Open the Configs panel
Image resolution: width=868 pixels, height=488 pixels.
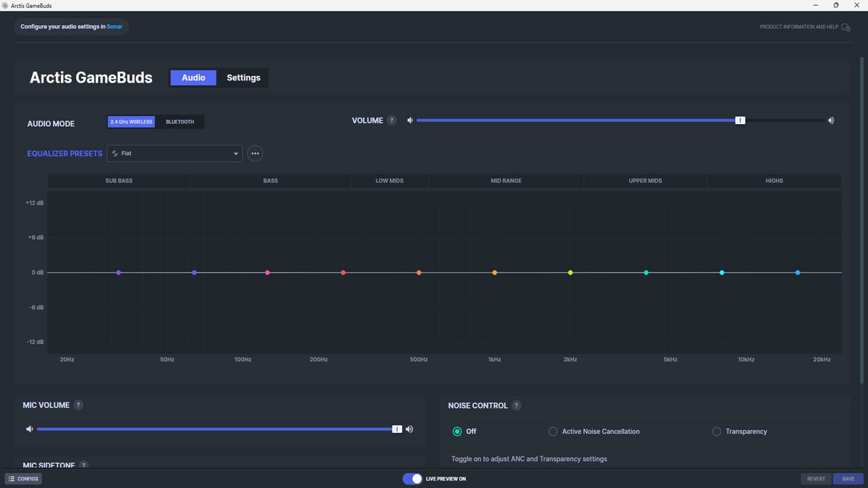(x=24, y=479)
